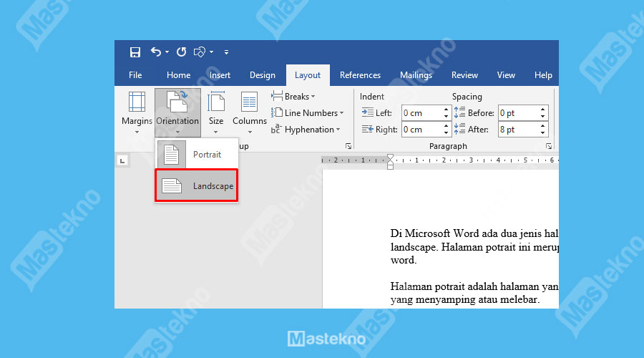Decrease Spacing Before with down arrow

pyautogui.click(x=543, y=117)
